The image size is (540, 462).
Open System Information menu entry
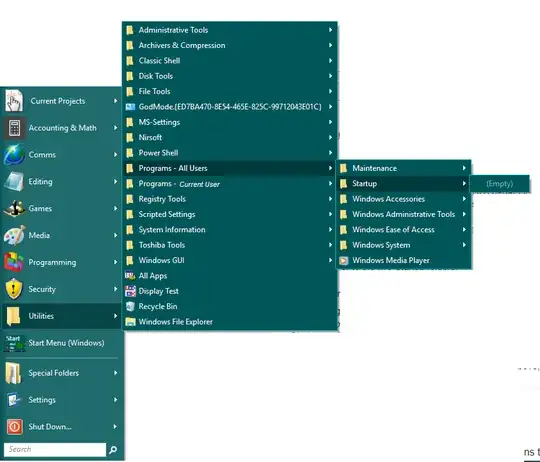pos(230,230)
